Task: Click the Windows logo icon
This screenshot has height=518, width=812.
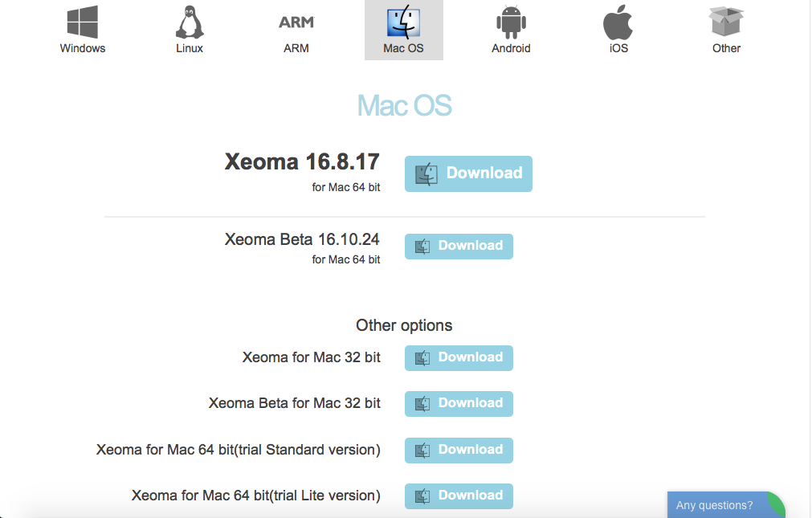Action: coord(83,22)
